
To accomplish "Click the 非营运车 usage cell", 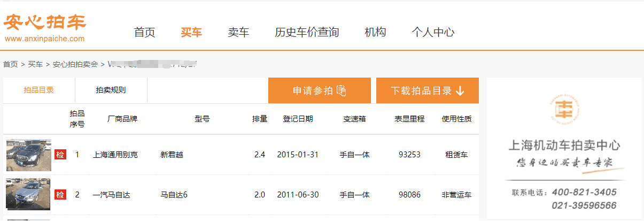I will click(457, 195).
